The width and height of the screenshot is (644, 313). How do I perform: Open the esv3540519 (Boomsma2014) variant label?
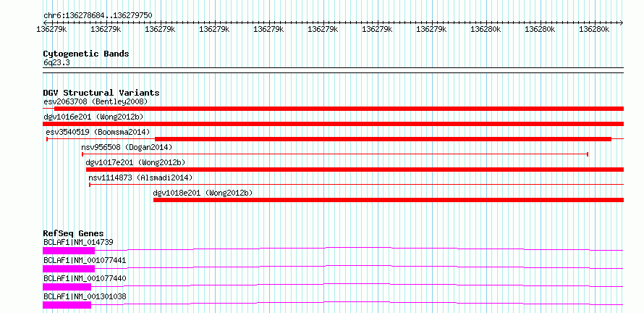[98, 132]
